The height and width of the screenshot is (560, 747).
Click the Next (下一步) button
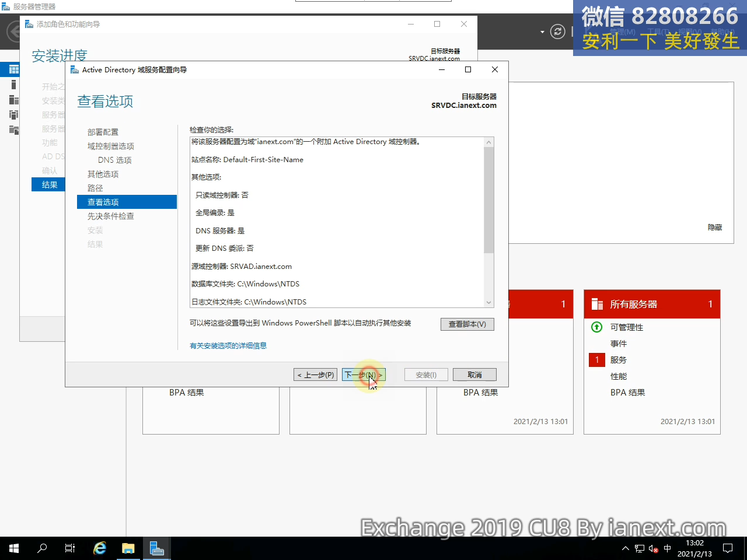click(364, 374)
